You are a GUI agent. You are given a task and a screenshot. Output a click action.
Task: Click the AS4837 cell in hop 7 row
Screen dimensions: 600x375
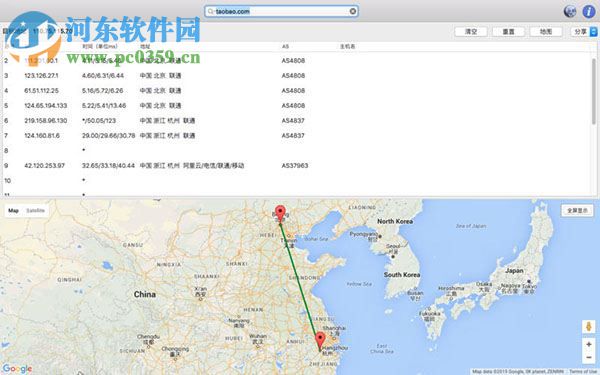click(x=293, y=135)
